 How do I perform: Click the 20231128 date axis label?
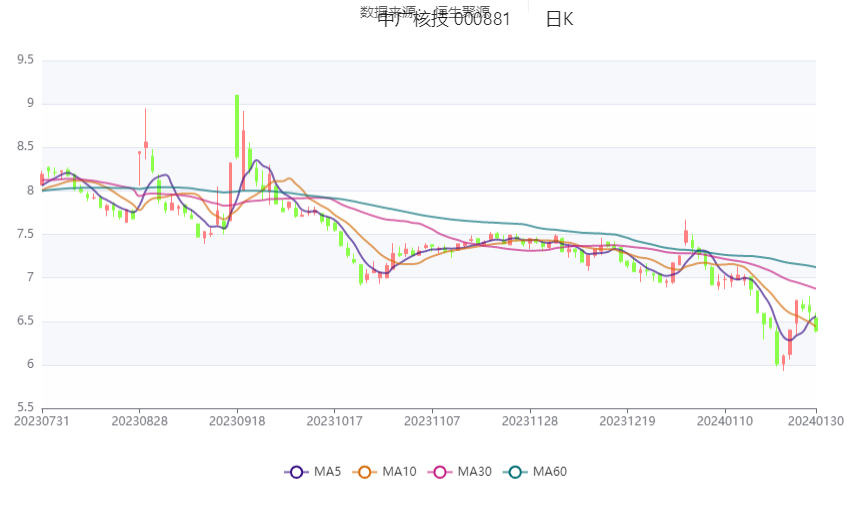(x=530, y=421)
